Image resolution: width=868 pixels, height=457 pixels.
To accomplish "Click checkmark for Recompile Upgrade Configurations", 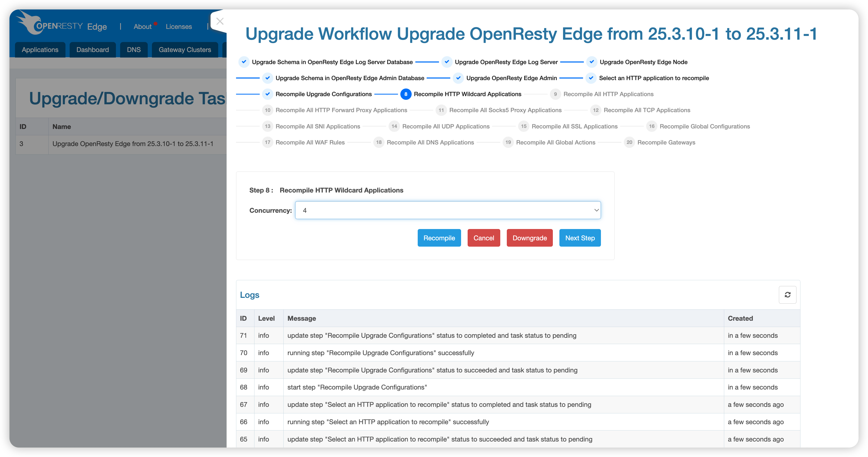I will pyautogui.click(x=268, y=94).
